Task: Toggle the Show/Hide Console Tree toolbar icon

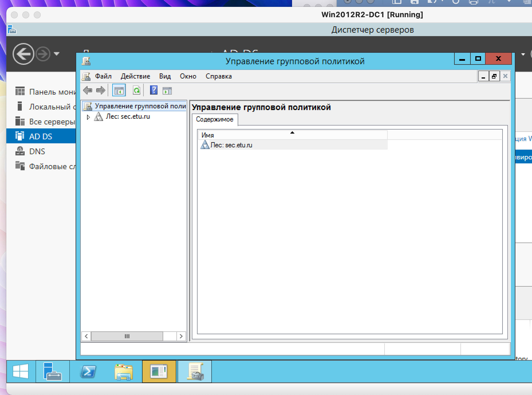Action: [119, 91]
